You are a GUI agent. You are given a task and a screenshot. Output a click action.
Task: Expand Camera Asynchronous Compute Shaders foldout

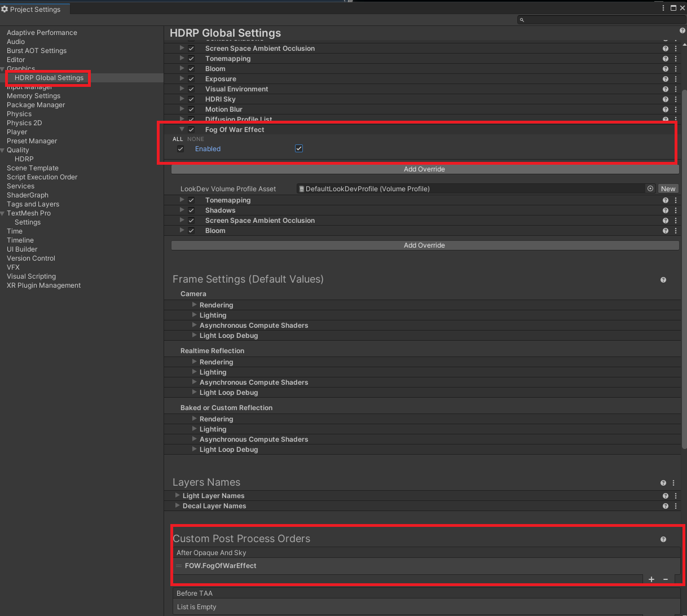(x=195, y=325)
